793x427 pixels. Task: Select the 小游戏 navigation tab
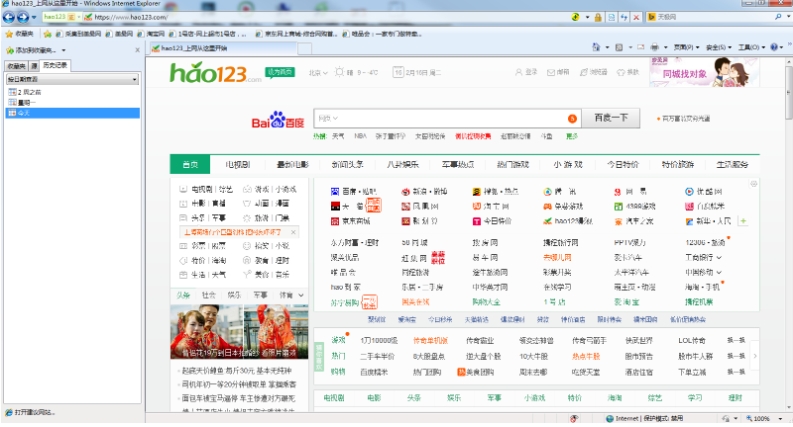click(x=567, y=164)
